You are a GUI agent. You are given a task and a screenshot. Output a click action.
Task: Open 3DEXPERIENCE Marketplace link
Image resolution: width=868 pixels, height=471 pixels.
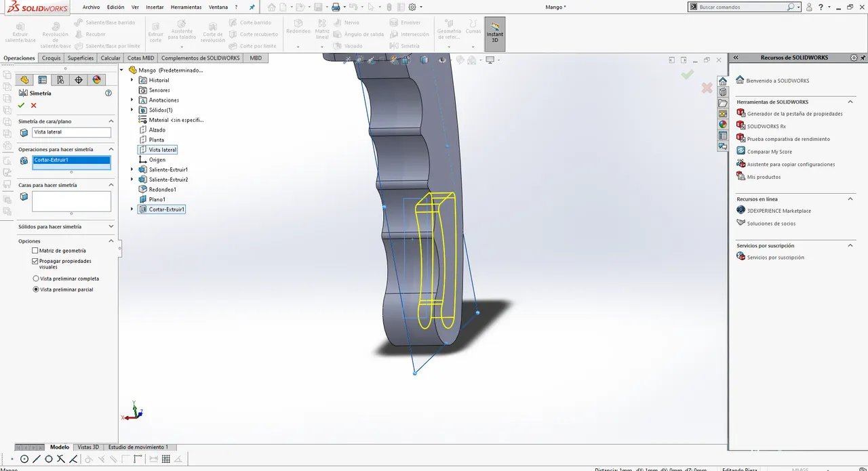(x=778, y=211)
